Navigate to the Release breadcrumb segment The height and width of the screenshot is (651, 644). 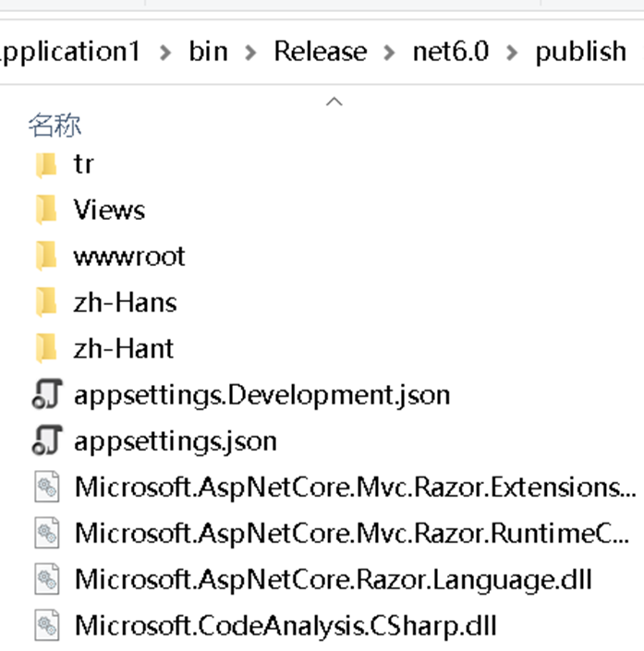point(321,52)
